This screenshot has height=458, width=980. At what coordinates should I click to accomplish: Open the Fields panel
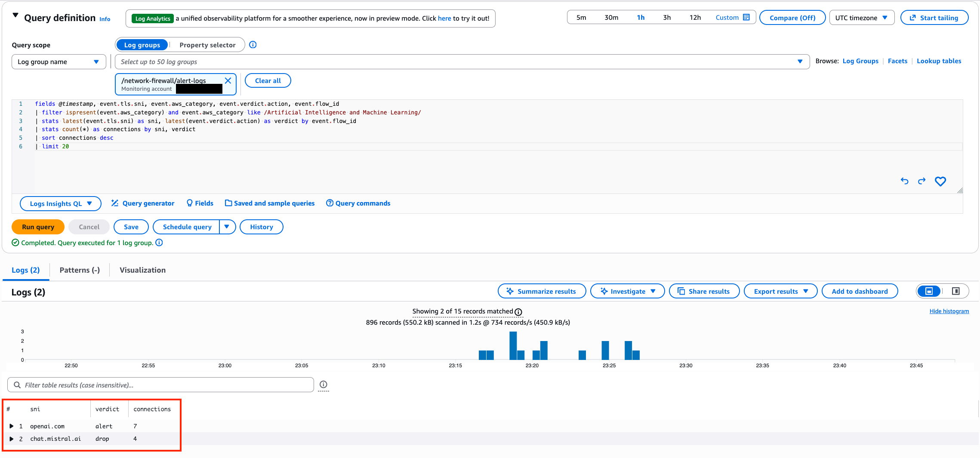[x=200, y=203]
